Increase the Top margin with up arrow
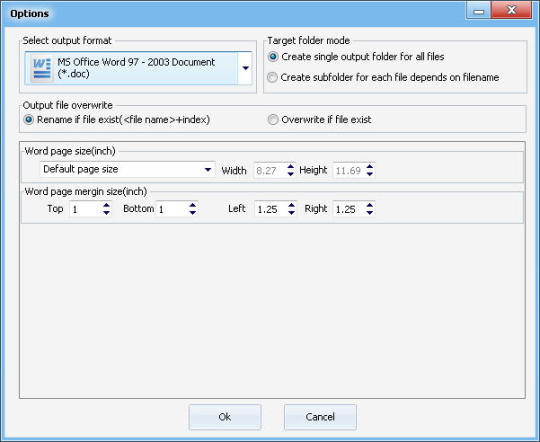 pos(106,205)
